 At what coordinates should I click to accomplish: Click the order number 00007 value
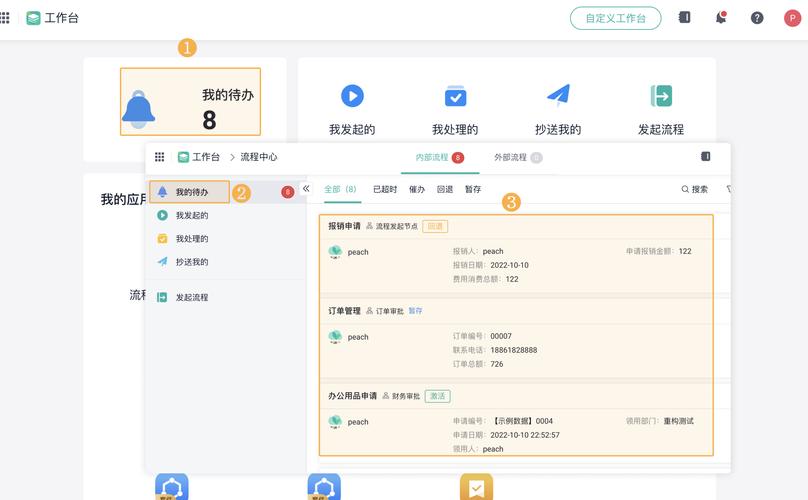point(501,336)
